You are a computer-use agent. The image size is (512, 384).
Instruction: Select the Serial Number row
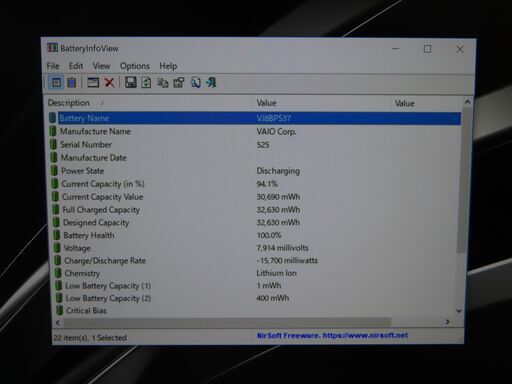click(255, 144)
